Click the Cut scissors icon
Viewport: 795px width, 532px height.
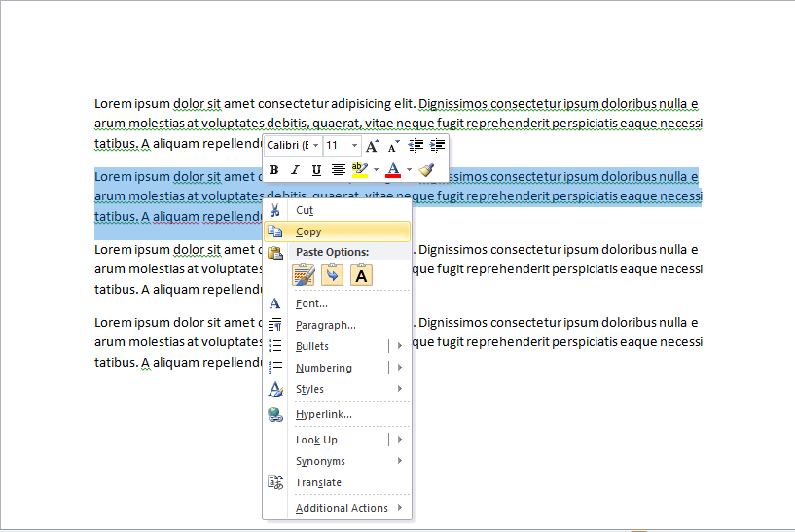tap(274, 210)
